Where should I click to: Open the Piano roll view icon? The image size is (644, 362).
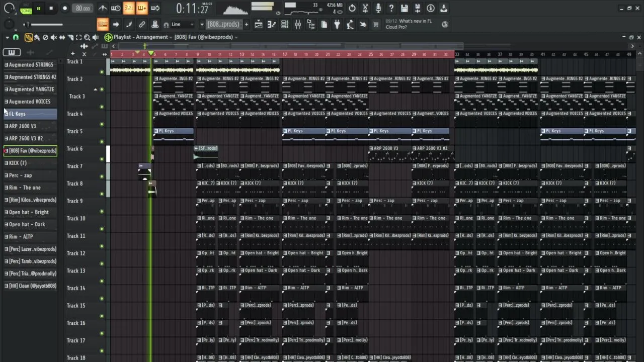click(x=272, y=24)
